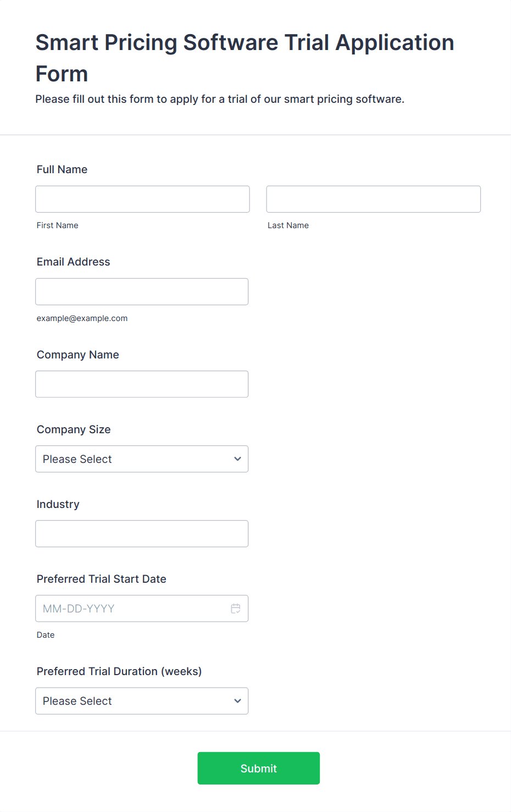Click the Full Name label
This screenshot has width=511, height=812.
62,169
